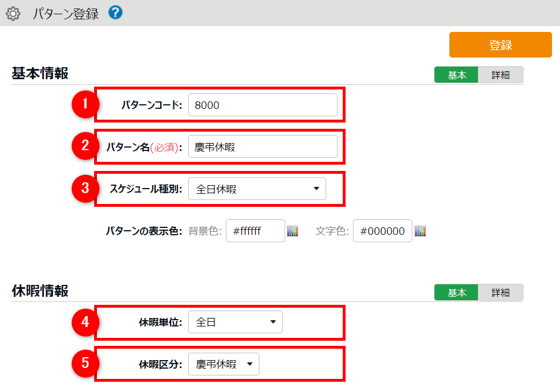Select 基本 toggle in 基本情報 section
Image resolution: width=560 pixels, height=392 pixels.
pyautogui.click(x=456, y=75)
